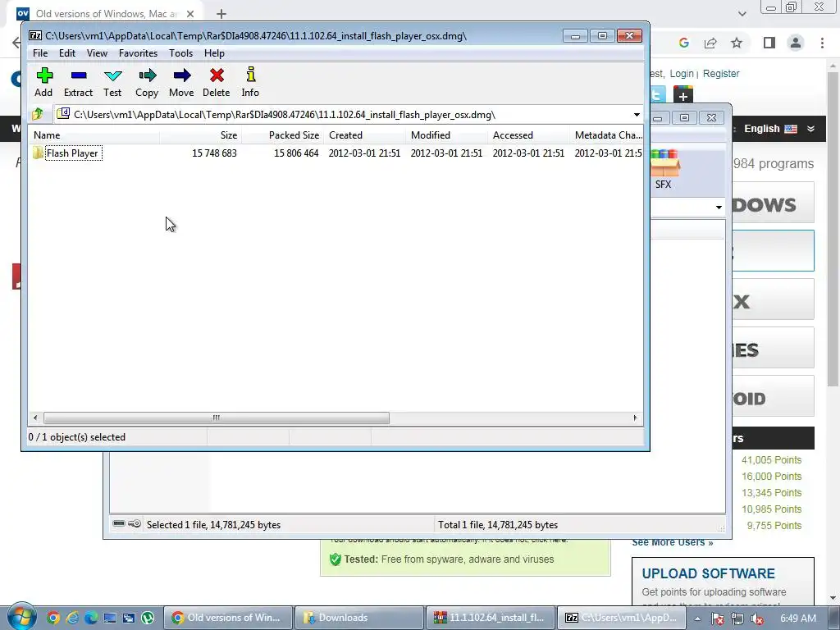The height and width of the screenshot is (630, 840).
Task: Open the Edit menu
Action: 67,53
